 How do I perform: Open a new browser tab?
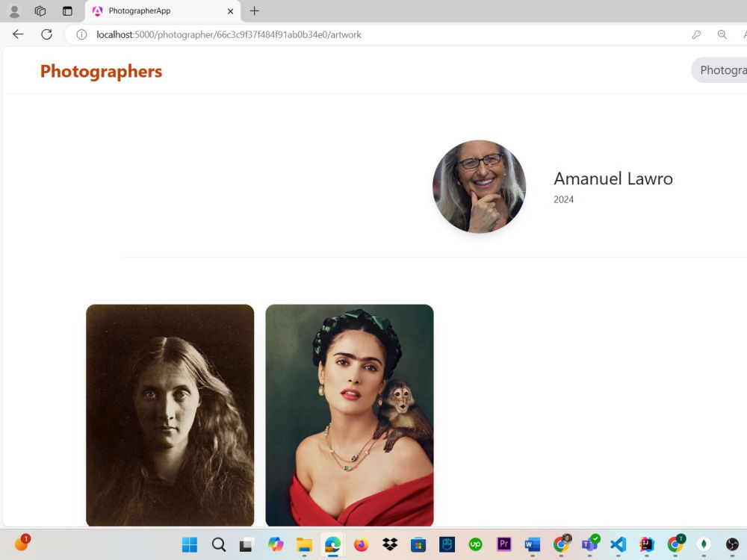click(255, 11)
